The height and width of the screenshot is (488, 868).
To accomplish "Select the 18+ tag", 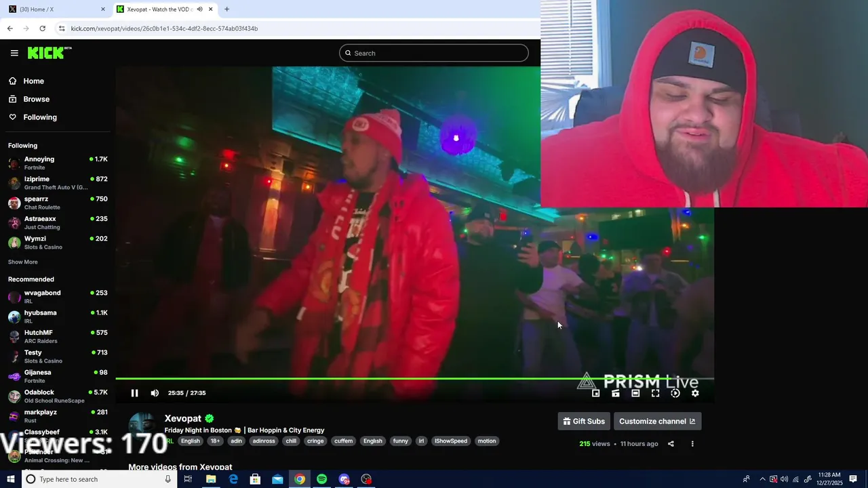I will coord(215,441).
